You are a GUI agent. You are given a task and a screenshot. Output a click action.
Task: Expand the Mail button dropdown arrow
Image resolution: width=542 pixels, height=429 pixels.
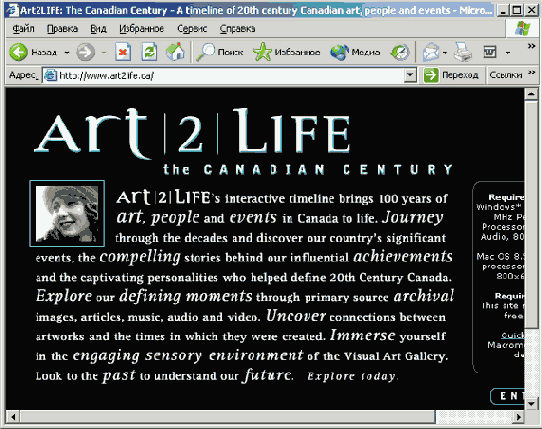pyautogui.click(x=445, y=53)
